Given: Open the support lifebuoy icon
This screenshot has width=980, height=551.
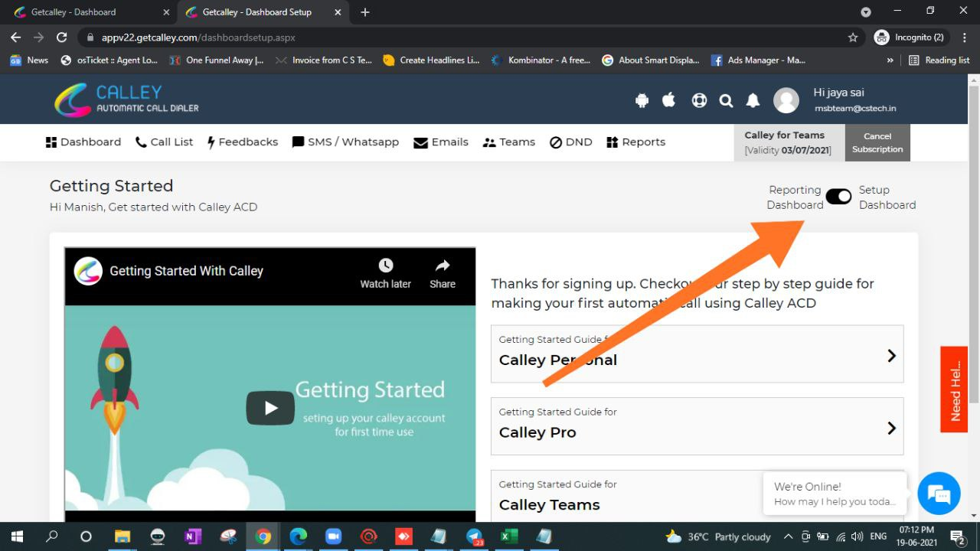Looking at the screenshot, I should coord(699,100).
